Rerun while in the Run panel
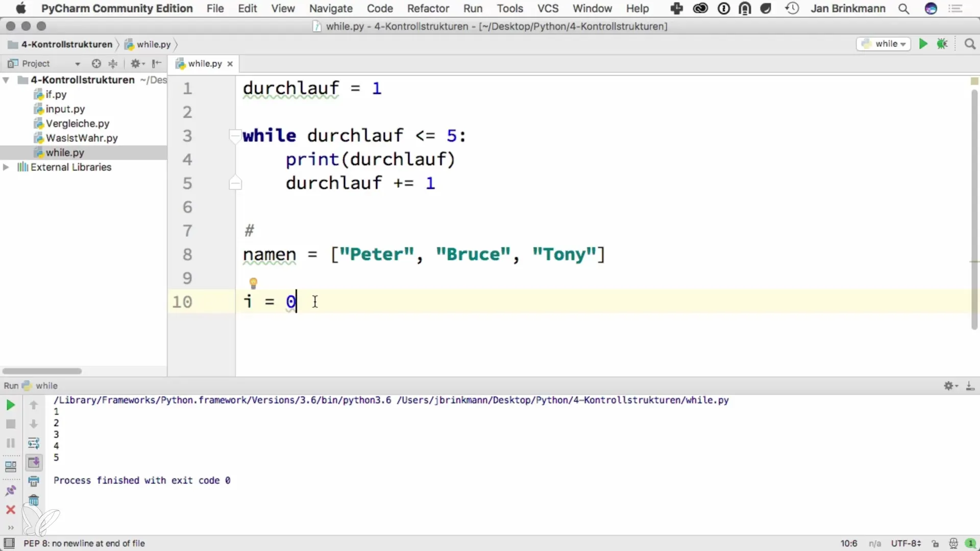 point(10,405)
